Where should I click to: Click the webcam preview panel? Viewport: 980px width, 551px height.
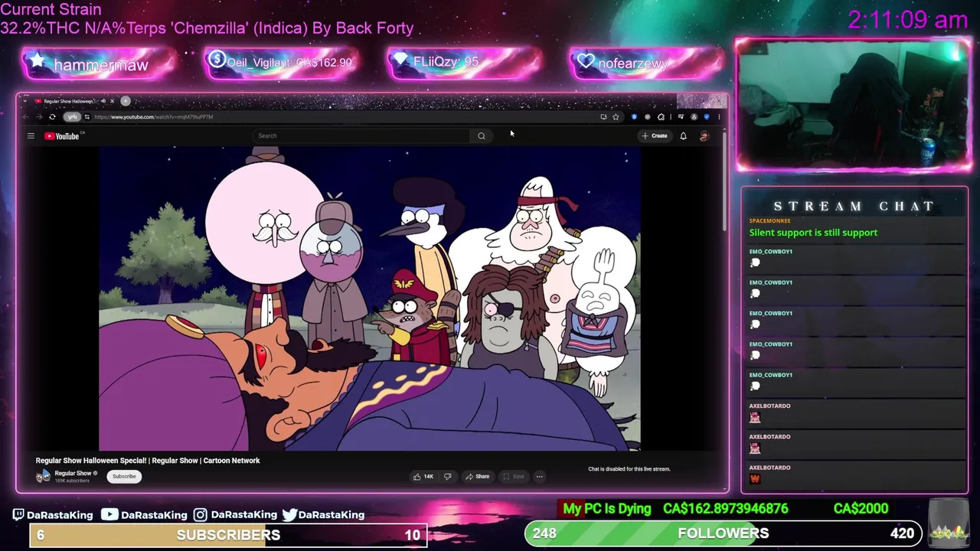tap(854, 105)
